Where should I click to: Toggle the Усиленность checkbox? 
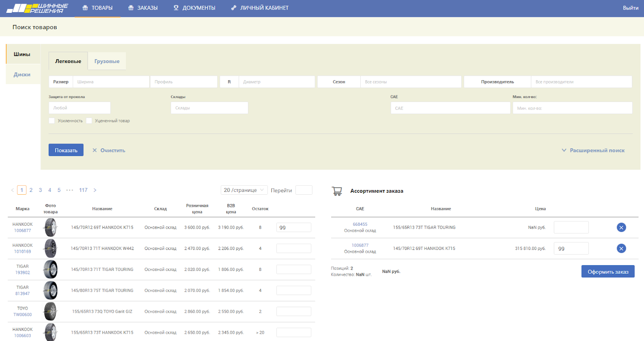52,121
